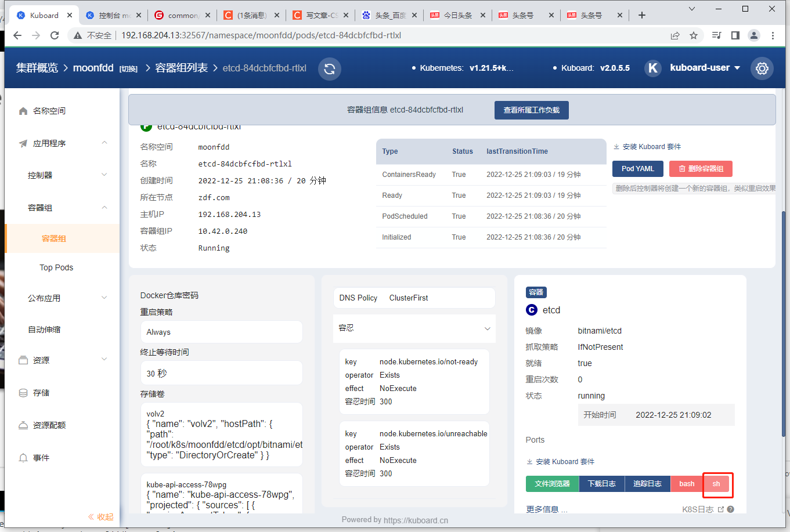Image resolution: width=790 pixels, height=532 pixels.
Task: Click the 重启策略 Always field
Action: (x=221, y=332)
